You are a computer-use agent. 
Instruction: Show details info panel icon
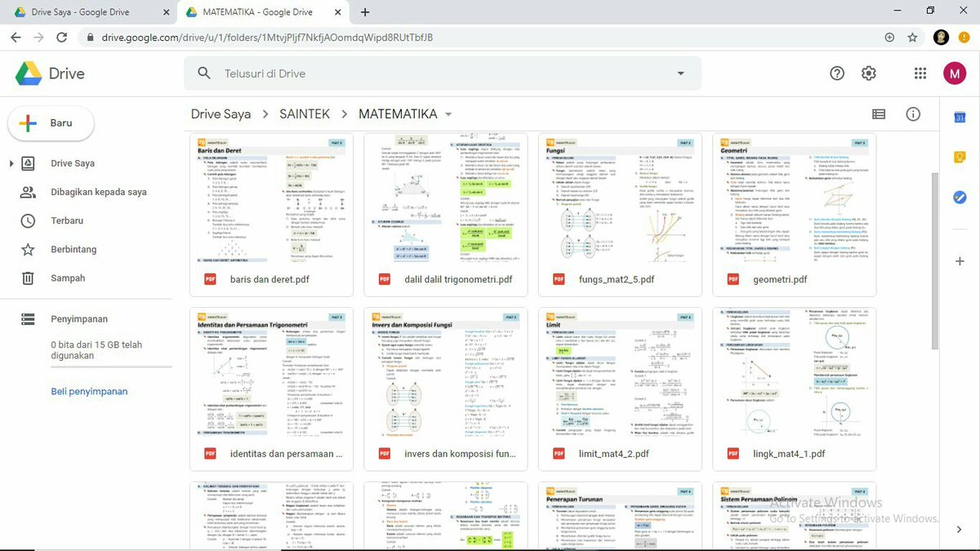click(913, 114)
